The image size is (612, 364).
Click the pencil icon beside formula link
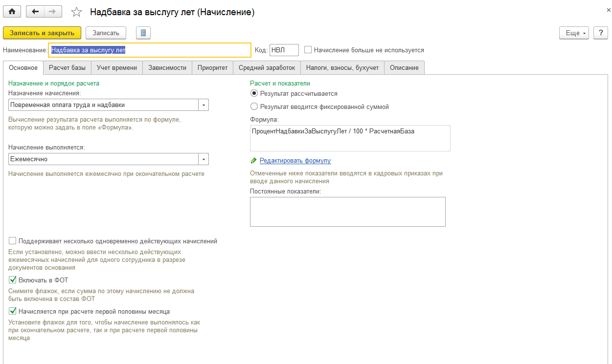pyautogui.click(x=253, y=161)
